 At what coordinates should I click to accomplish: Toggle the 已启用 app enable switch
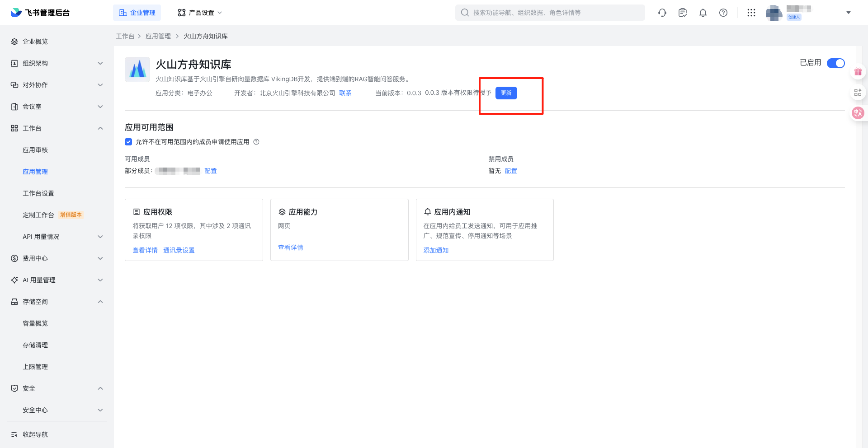tap(835, 63)
